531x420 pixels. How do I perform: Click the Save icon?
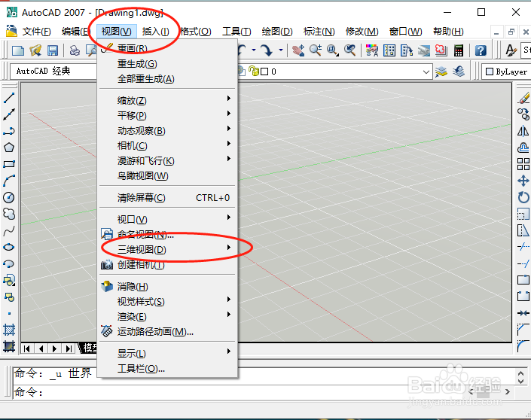click(x=53, y=50)
